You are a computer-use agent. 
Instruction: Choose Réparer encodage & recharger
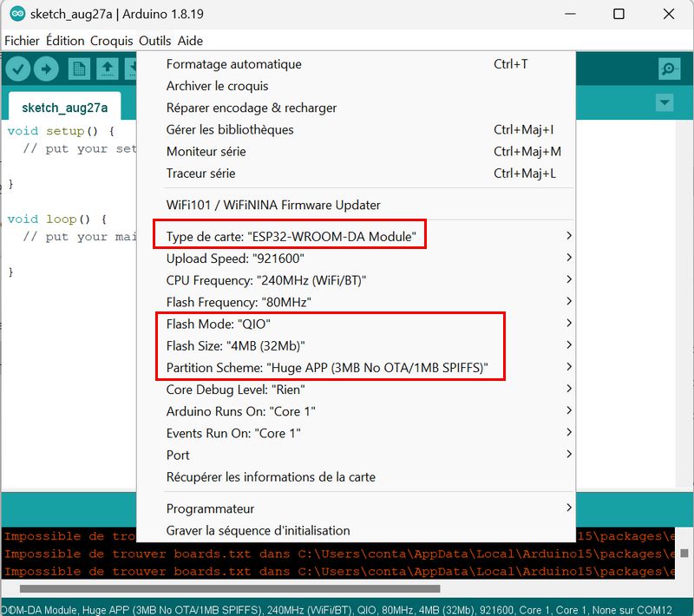click(x=356, y=108)
